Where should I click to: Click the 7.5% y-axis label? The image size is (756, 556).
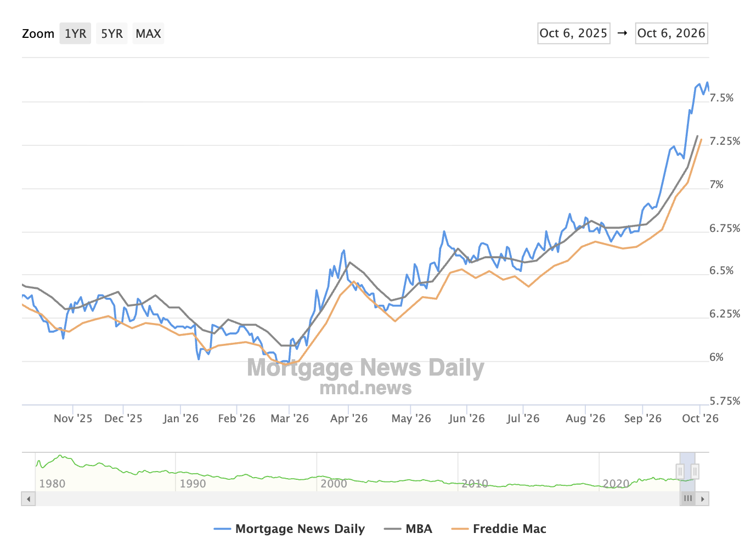[721, 98]
